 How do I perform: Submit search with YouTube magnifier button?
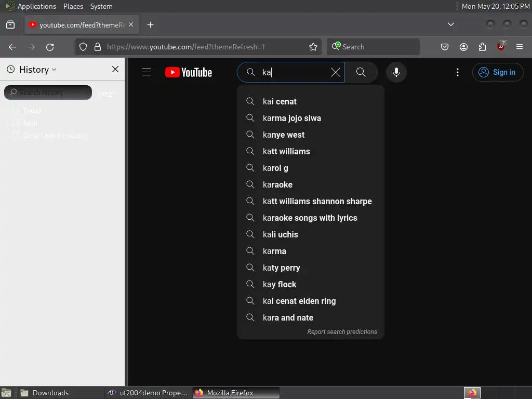coord(361,72)
